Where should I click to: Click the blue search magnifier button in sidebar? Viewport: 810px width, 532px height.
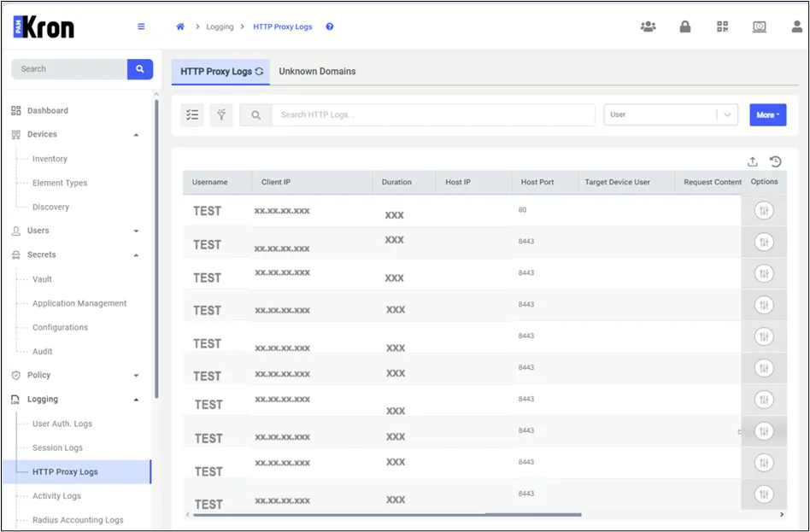pyautogui.click(x=140, y=68)
